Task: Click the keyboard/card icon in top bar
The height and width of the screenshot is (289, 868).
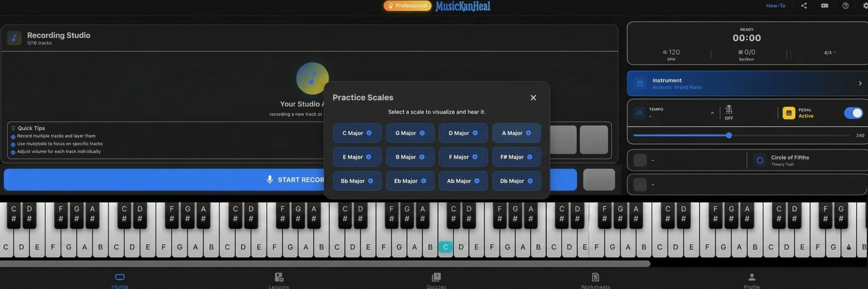Action: pyautogui.click(x=825, y=5)
